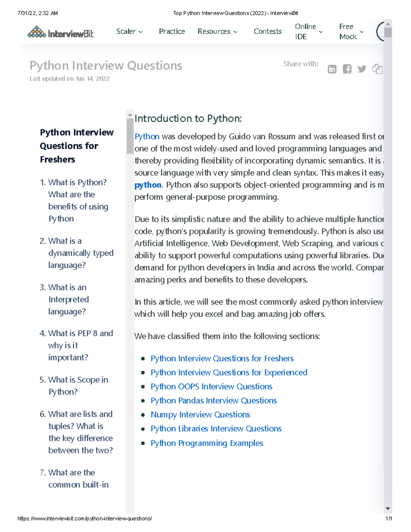Go to the Practice menu item
Image resolution: width=411 pixels, height=532 pixels.
(x=172, y=32)
